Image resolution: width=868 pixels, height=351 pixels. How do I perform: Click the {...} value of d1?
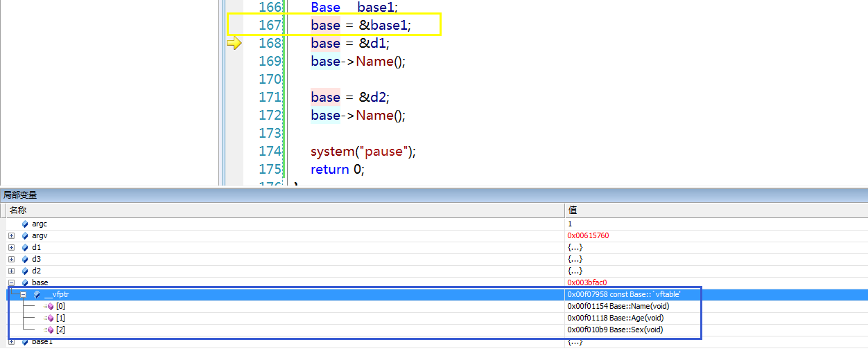click(575, 248)
